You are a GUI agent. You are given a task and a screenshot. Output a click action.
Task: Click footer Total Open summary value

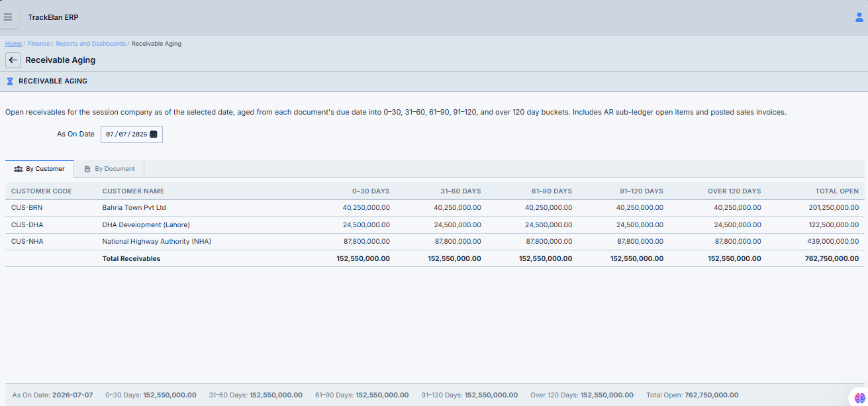711,395
